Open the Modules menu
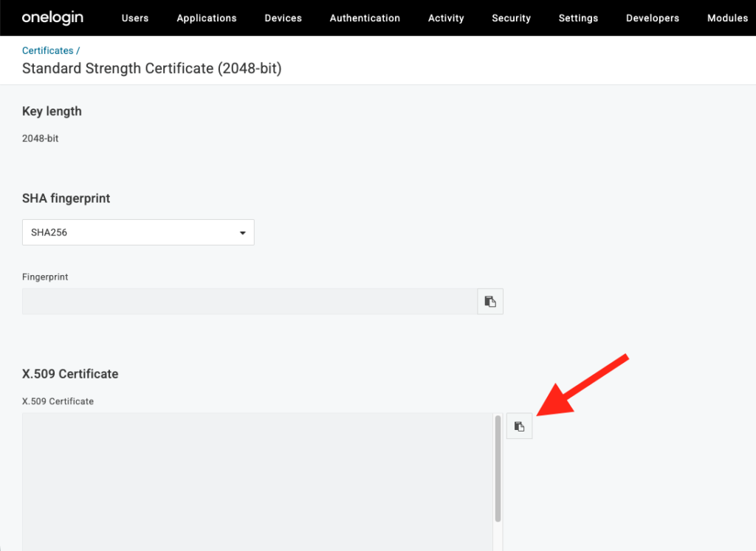 coord(727,18)
